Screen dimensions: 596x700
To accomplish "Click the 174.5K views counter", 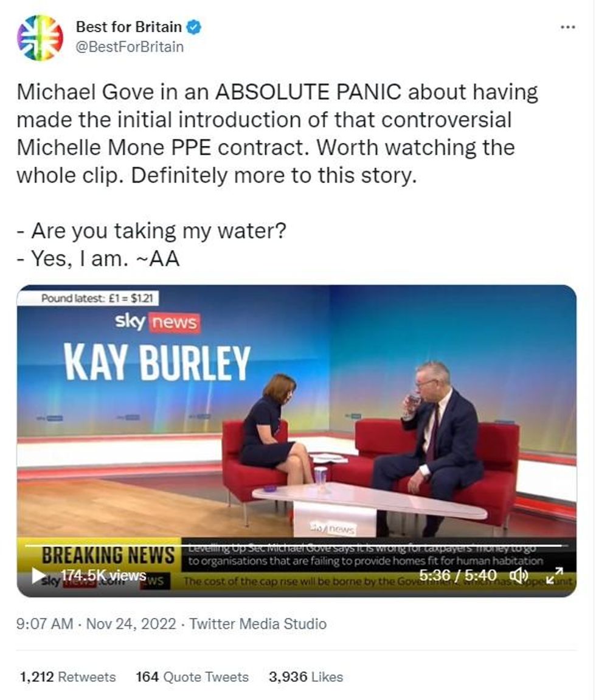I will point(103,575).
